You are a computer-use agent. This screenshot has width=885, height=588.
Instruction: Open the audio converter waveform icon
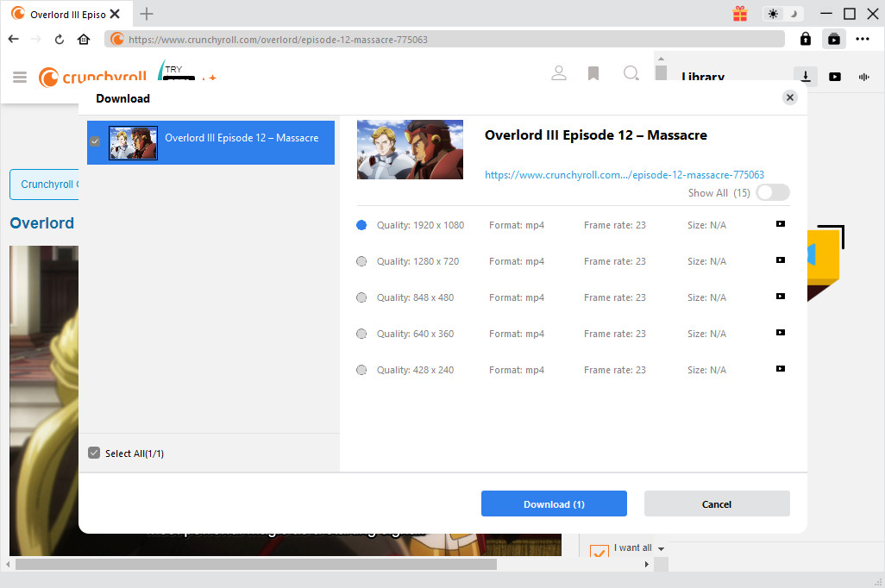(x=863, y=77)
